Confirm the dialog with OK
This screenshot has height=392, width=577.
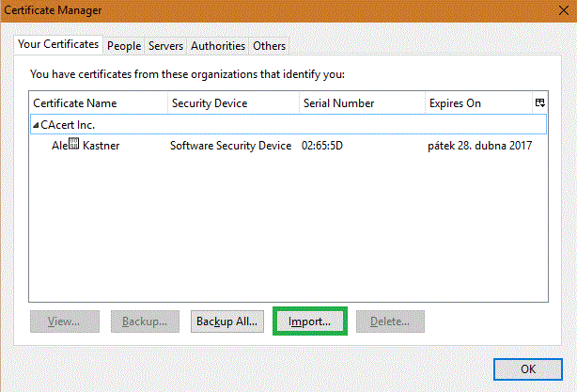point(527,368)
